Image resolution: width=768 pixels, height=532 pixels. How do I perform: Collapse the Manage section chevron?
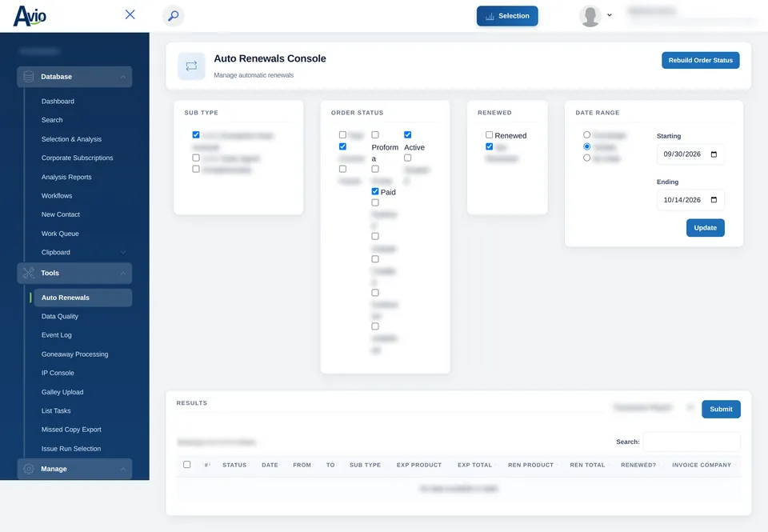pos(123,469)
